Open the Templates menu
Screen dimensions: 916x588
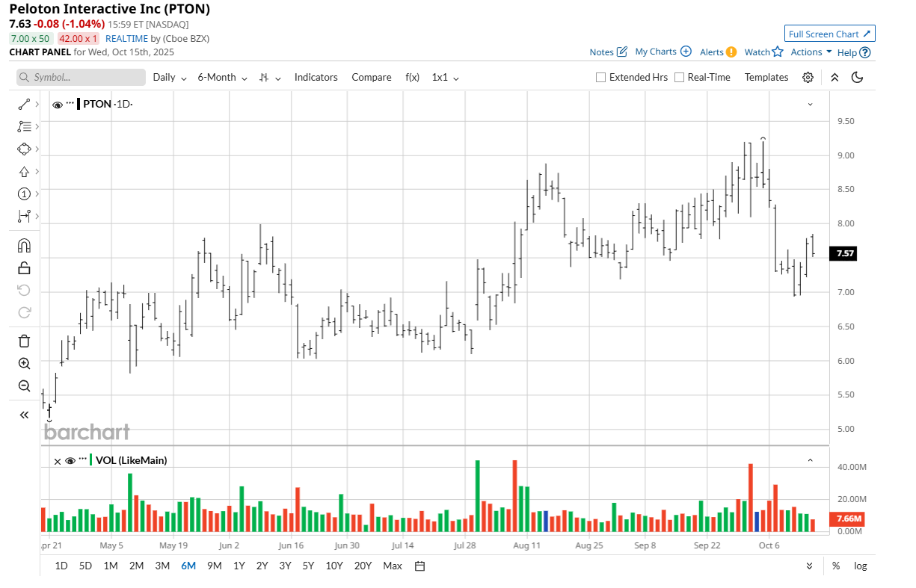pyautogui.click(x=766, y=77)
